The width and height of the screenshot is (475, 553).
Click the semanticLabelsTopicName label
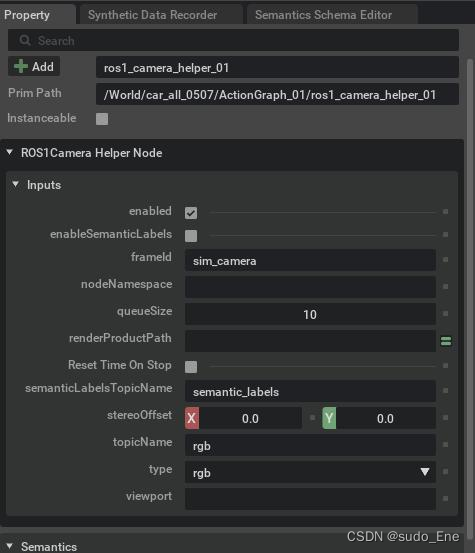(98, 388)
